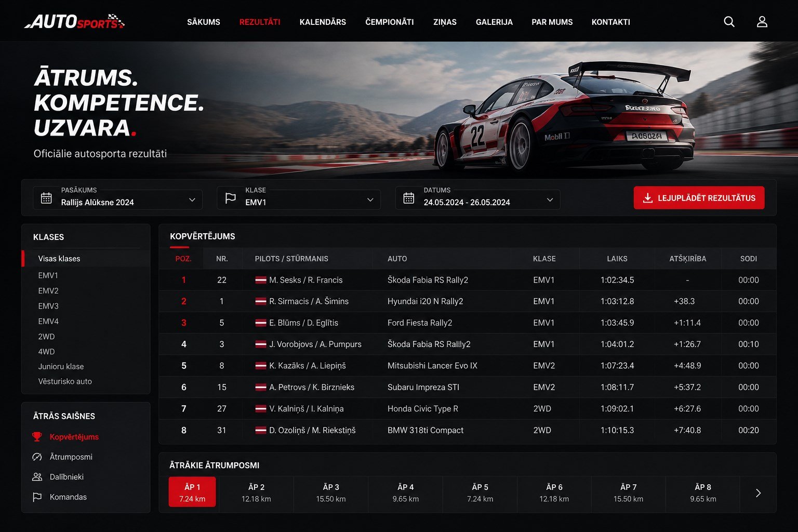Select stage ĀP 8 9.65 km
Screen dimensions: 798x532
pyautogui.click(x=703, y=493)
